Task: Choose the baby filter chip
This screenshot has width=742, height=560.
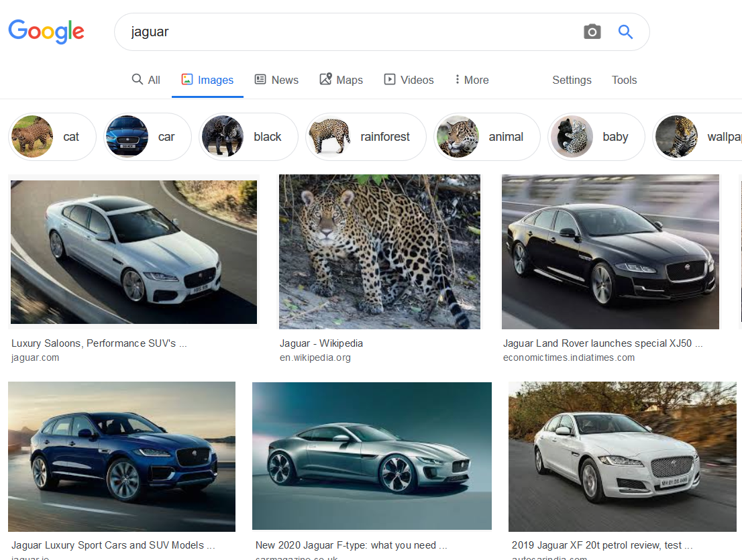Action: tap(596, 137)
